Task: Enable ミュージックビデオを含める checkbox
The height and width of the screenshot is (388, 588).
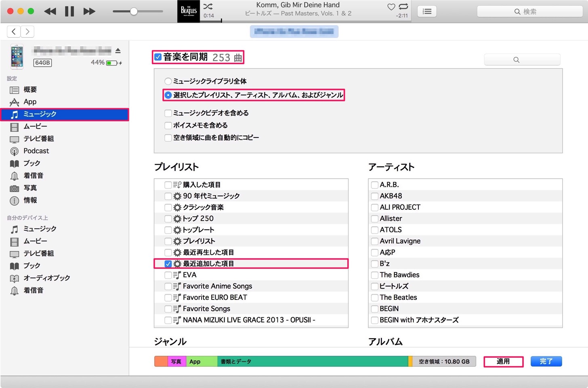Action: pos(168,113)
